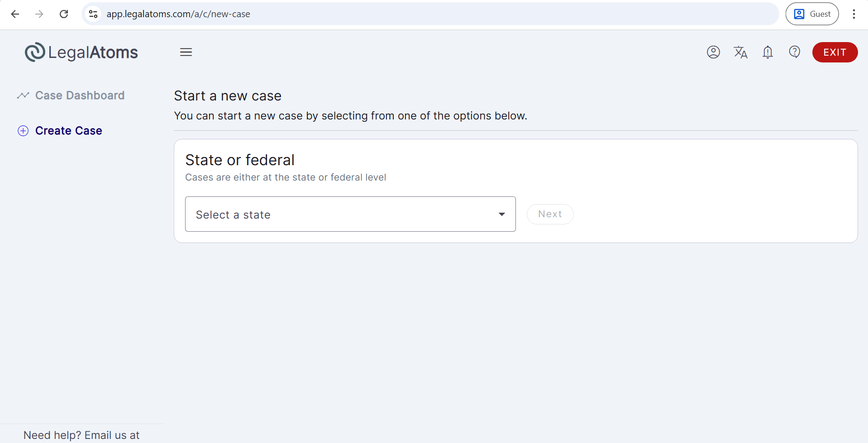The image size is (868, 443).
Task: Open the user account profile icon
Action: point(713,52)
